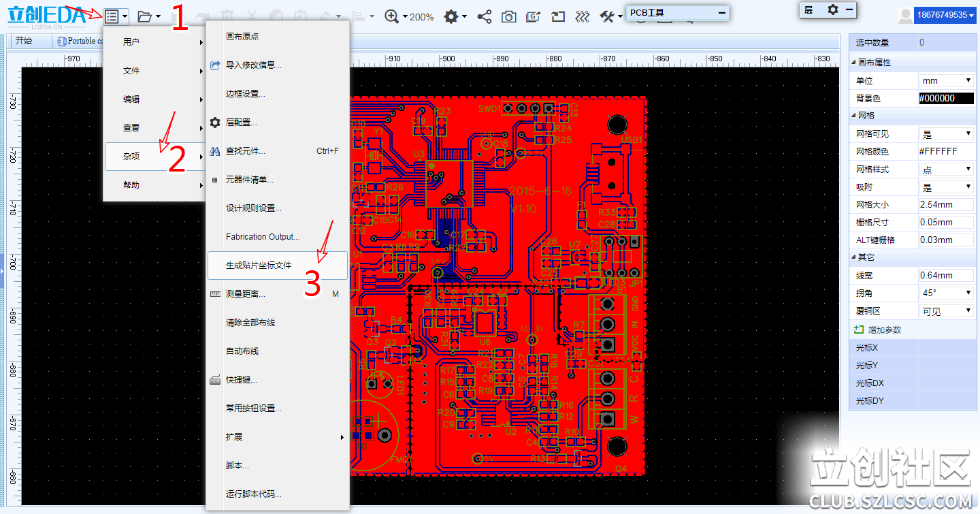
Task: Click the import arrow icon beside 导入修改信息
Action: tap(215, 65)
